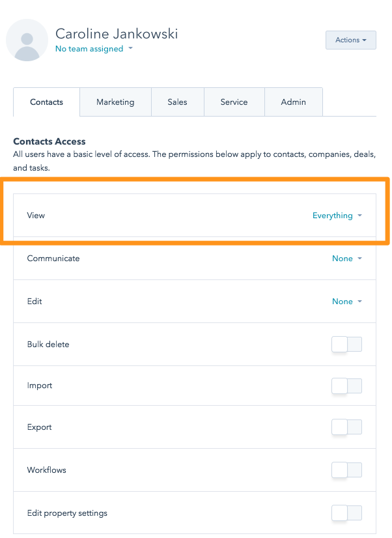
Task: Click the Communicate row label
Action: coord(53,259)
